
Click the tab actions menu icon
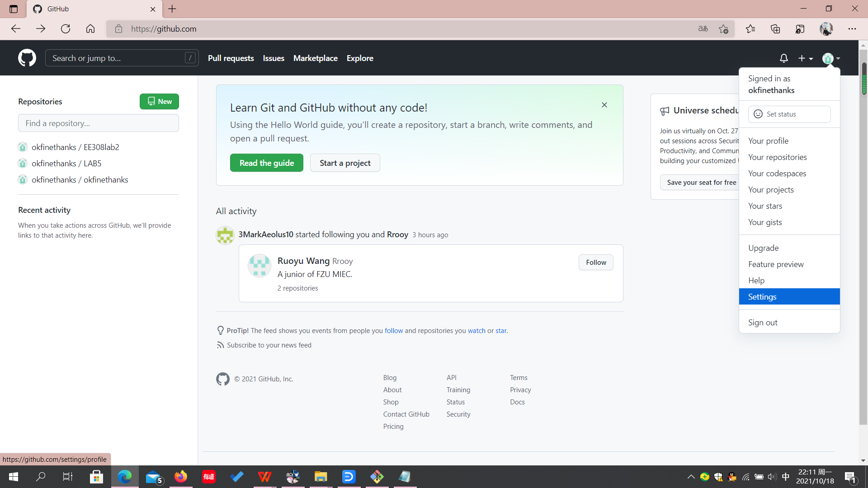[14, 9]
